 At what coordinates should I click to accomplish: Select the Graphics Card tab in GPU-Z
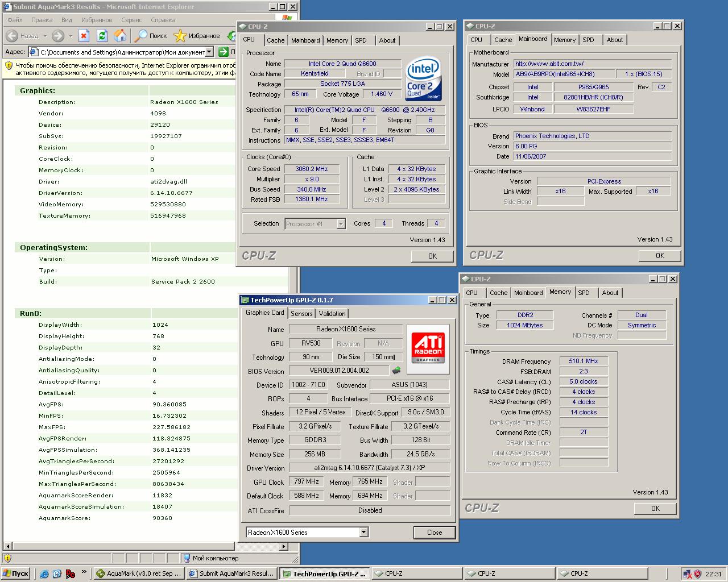[x=264, y=313]
